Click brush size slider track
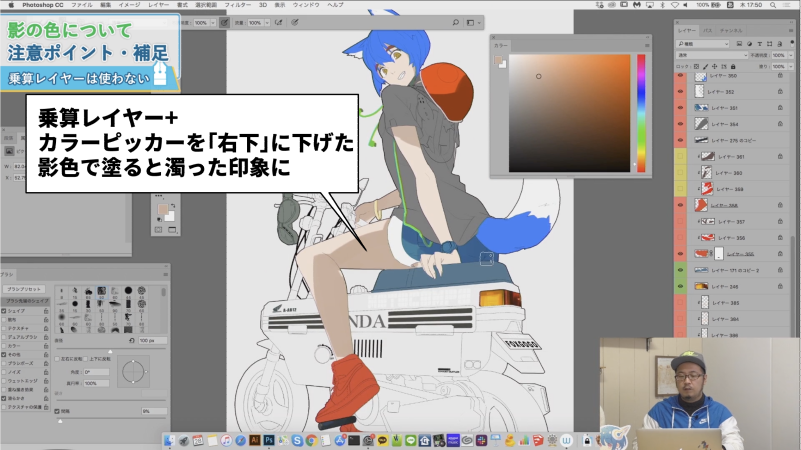 110,348
